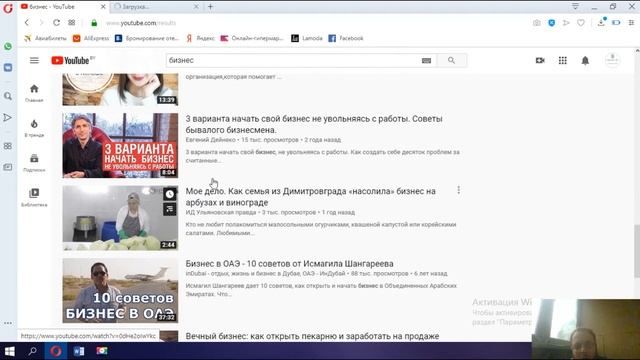Open В тренде in the sidebar

point(34,128)
